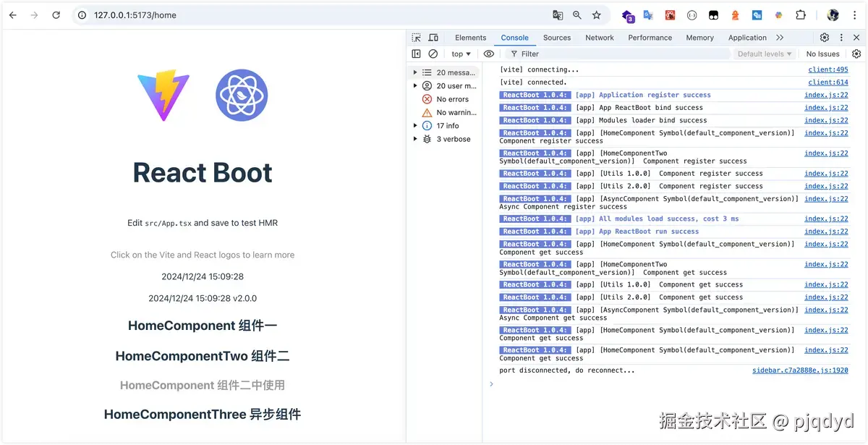Click the address bar URL 127.0.0.1:5173/home
This screenshot has height=445, width=868.
(135, 15)
